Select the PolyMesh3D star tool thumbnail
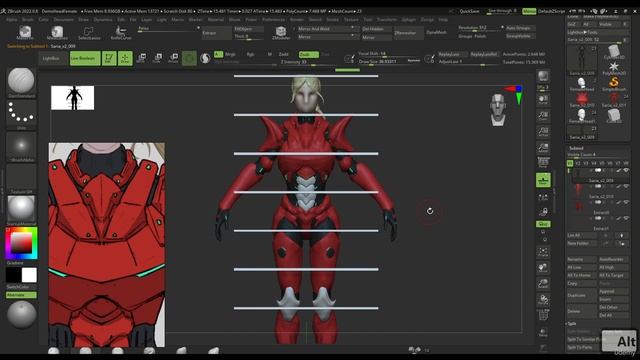 613,68
